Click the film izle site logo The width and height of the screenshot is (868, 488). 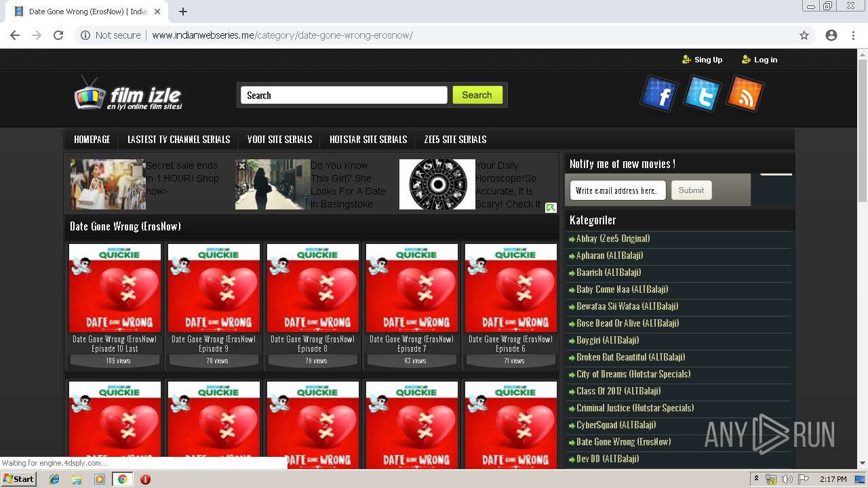(128, 95)
